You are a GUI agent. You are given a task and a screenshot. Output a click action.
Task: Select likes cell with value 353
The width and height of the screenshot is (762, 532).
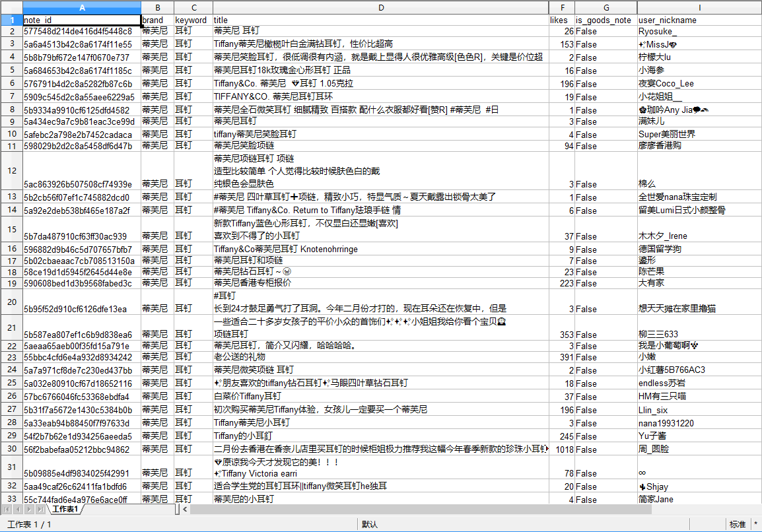562,327
